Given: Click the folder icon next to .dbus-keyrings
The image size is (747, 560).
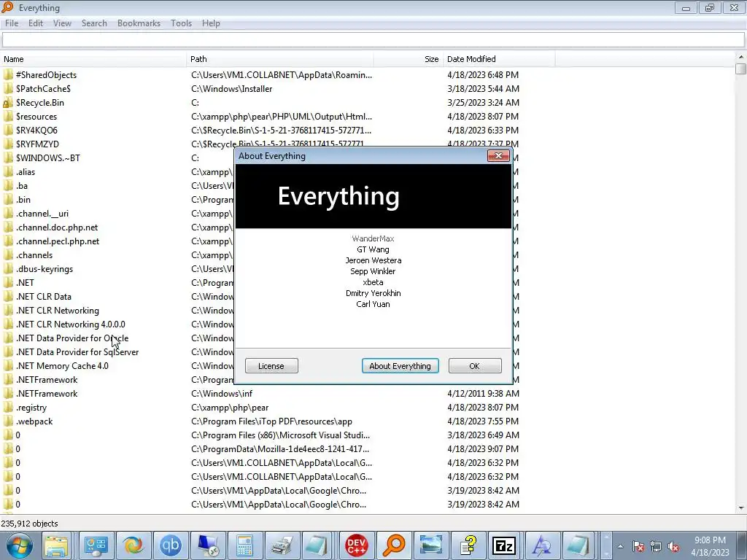Looking at the screenshot, I should 7,269.
